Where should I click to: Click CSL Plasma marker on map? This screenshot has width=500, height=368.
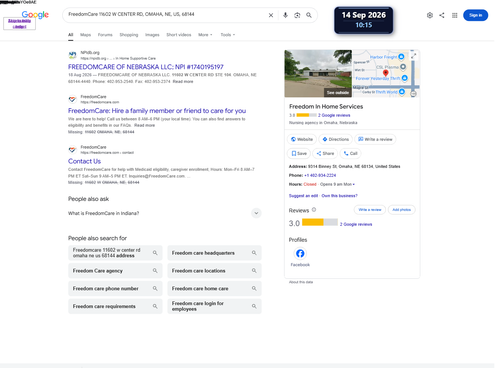(403, 67)
